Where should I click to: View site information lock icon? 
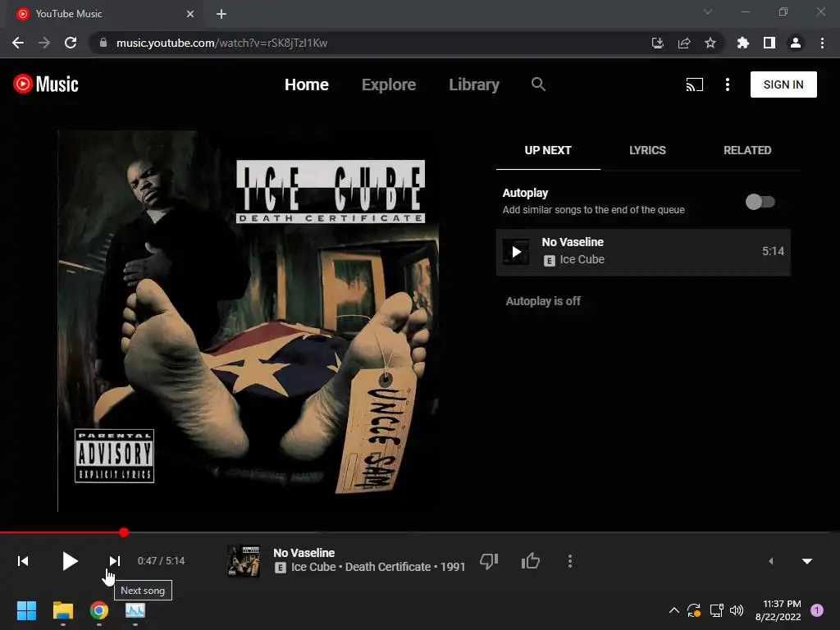click(103, 43)
